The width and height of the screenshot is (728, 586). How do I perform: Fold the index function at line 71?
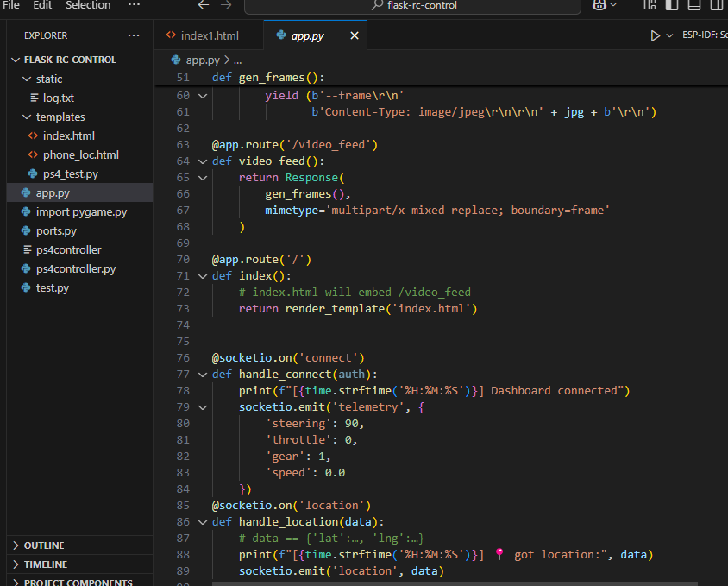click(x=203, y=276)
